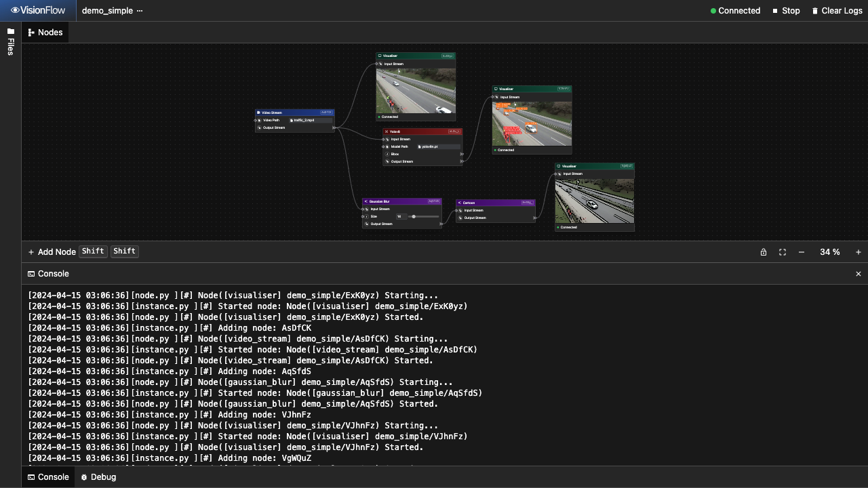The image size is (868, 488).
Task: Switch to the Debug tab
Action: (x=98, y=477)
